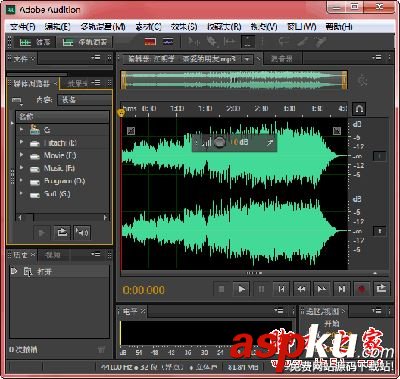Open the 帮助(H) menu
400x379 pixels.
(339, 26)
